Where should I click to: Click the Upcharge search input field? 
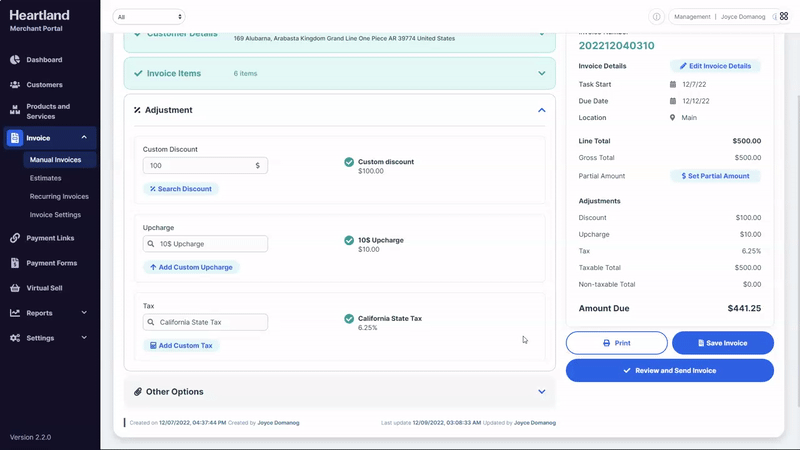click(205, 244)
